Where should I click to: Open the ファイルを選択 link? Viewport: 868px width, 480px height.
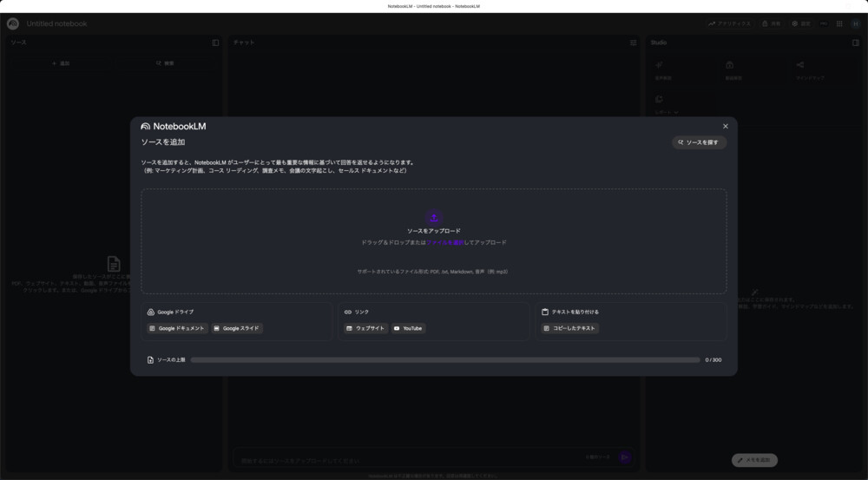click(445, 242)
